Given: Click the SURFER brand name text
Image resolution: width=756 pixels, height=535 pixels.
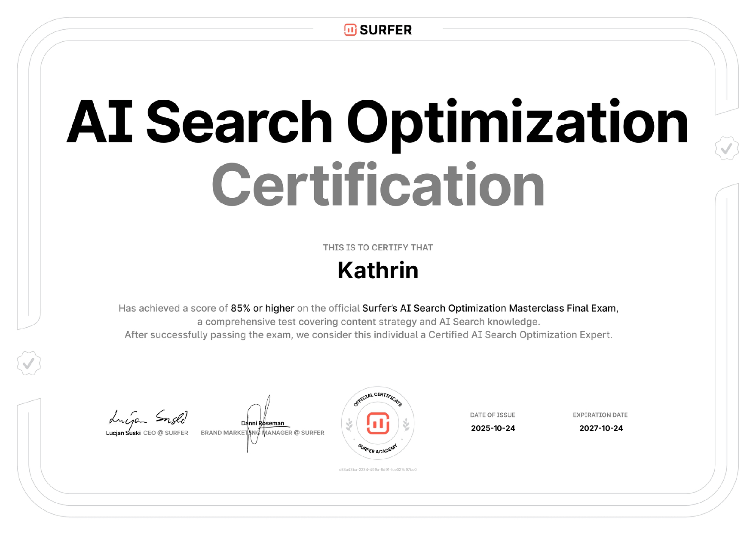Looking at the screenshot, I should point(386,30).
